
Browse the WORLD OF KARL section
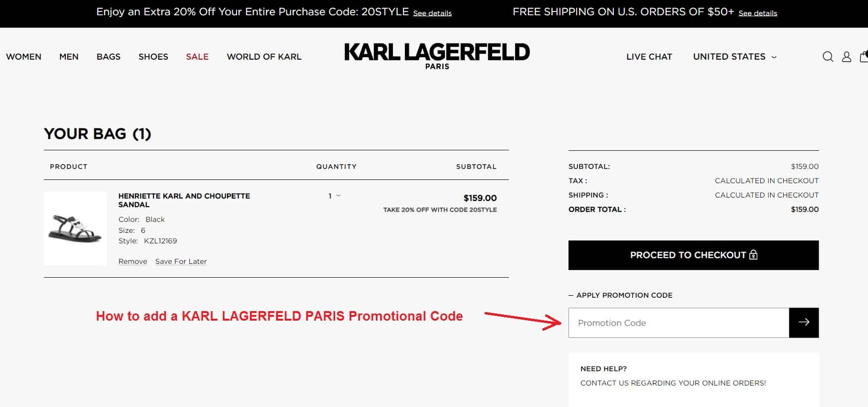[264, 56]
